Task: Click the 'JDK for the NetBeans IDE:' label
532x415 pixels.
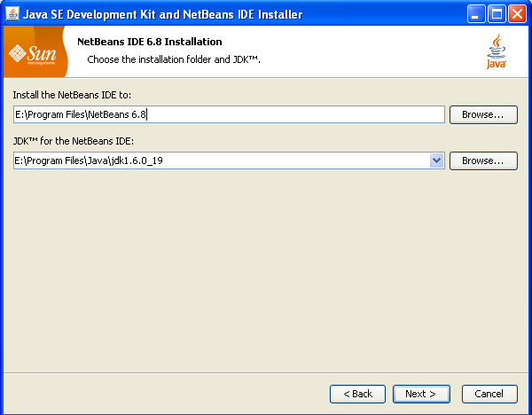Action: 73,140
